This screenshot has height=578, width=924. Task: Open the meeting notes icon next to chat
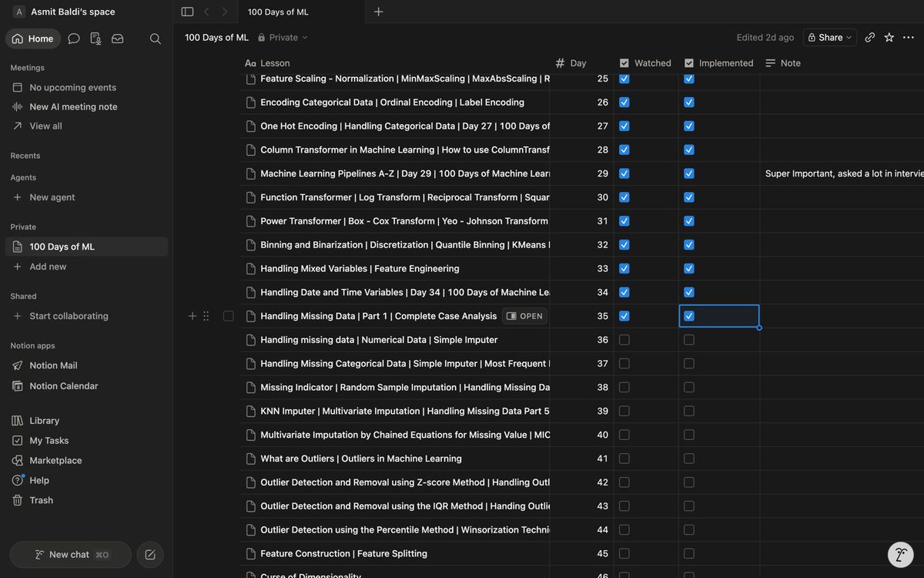(95, 39)
